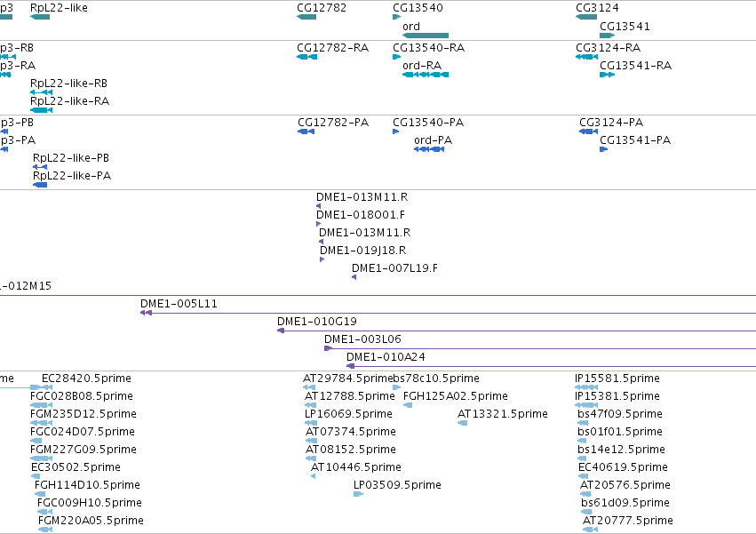Select the EC30502.5prime EST label

[76, 467]
